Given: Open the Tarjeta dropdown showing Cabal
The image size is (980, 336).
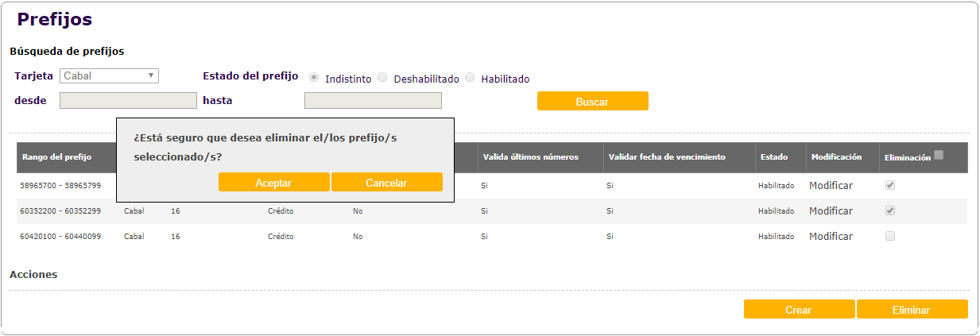Looking at the screenshot, I should 109,76.
